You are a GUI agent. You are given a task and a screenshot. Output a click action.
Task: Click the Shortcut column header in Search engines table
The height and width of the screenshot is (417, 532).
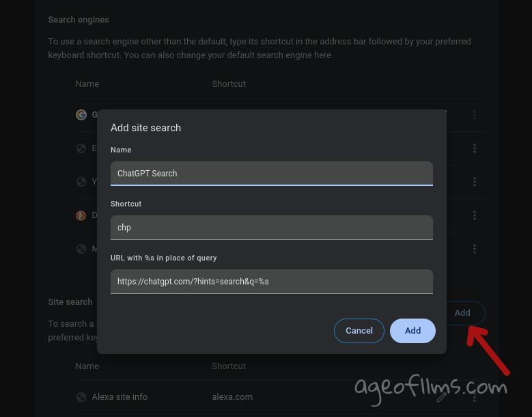tap(229, 84)
